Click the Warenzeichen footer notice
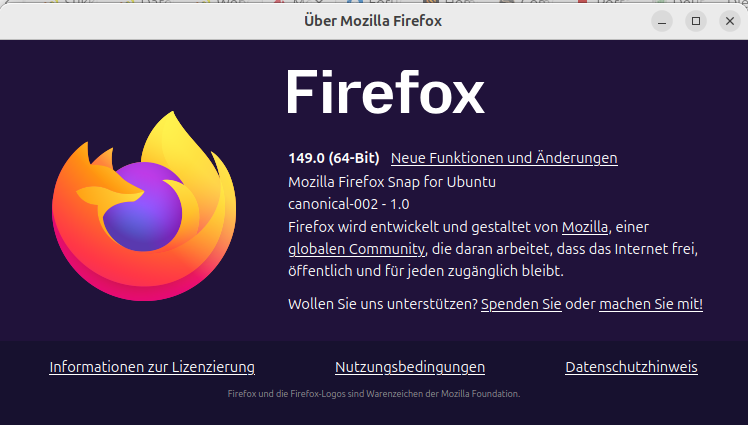 [374, 394]
